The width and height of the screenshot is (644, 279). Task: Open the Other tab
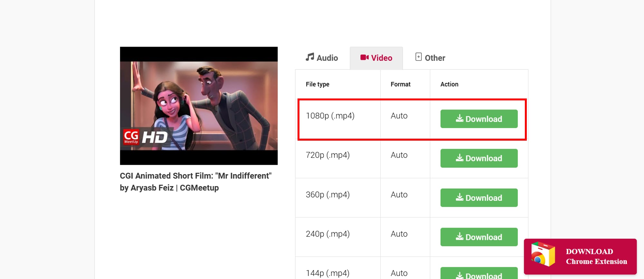pyautogui.click(x=430, y=58)
